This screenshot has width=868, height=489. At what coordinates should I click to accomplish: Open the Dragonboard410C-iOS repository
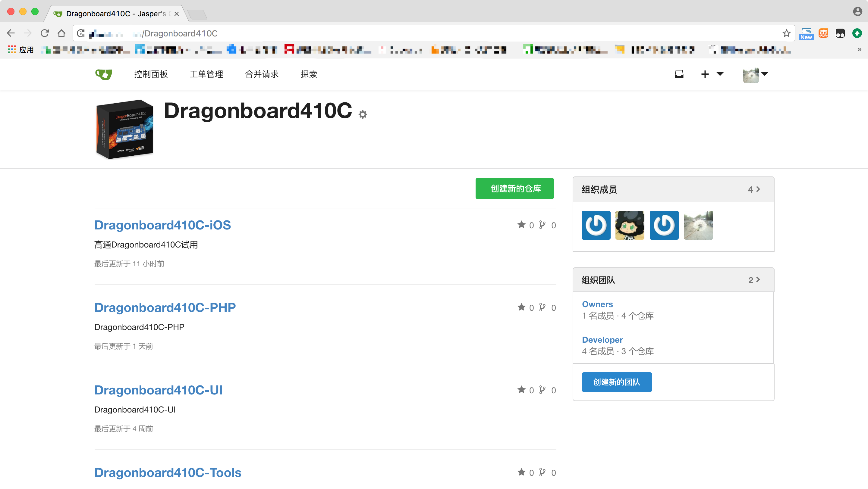[162, 225]
